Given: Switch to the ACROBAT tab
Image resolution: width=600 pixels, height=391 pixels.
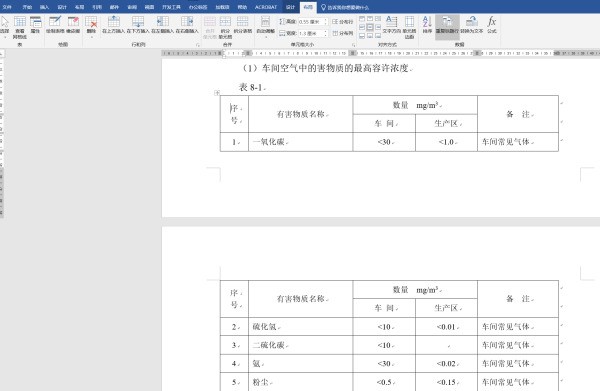Looking at the screenshot, I should pos(266,7).
